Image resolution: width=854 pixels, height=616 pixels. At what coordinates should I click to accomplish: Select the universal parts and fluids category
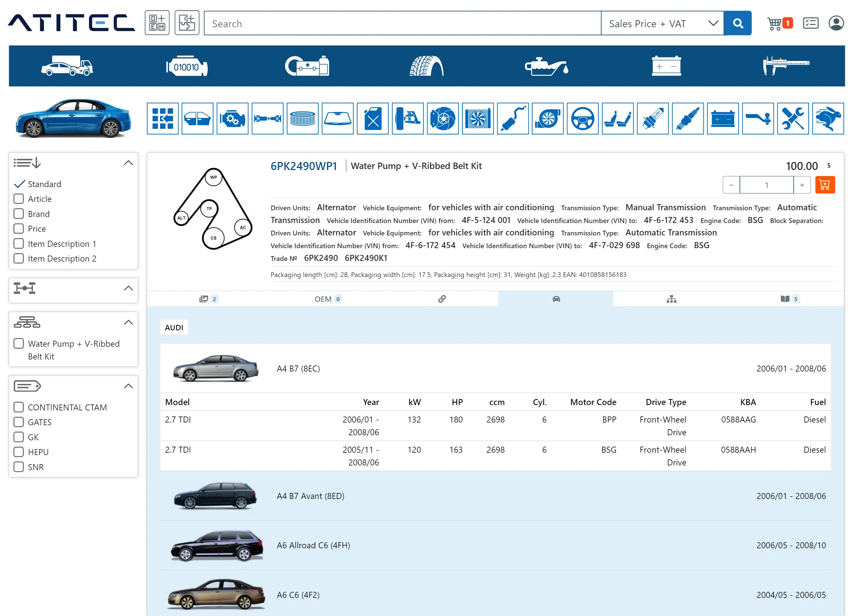click(x=307, y=66)
